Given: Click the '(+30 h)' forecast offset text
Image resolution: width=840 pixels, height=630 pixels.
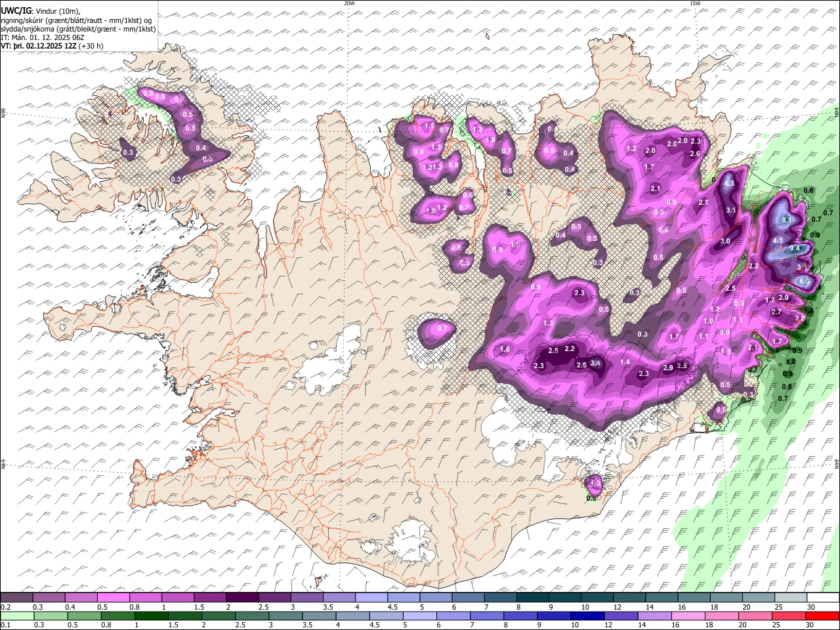Looking at the screenshot, I should tap(91, 46).
